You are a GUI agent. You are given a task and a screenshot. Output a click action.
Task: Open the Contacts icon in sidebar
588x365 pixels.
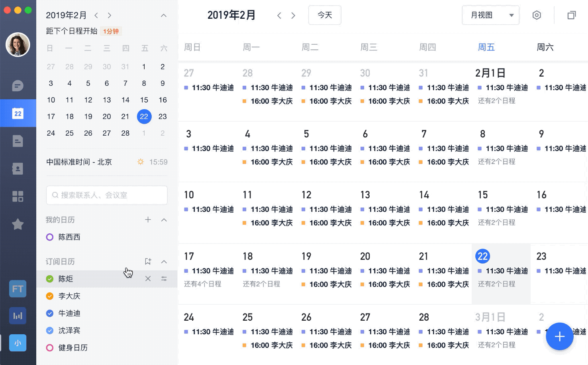(x=18, y=168)
